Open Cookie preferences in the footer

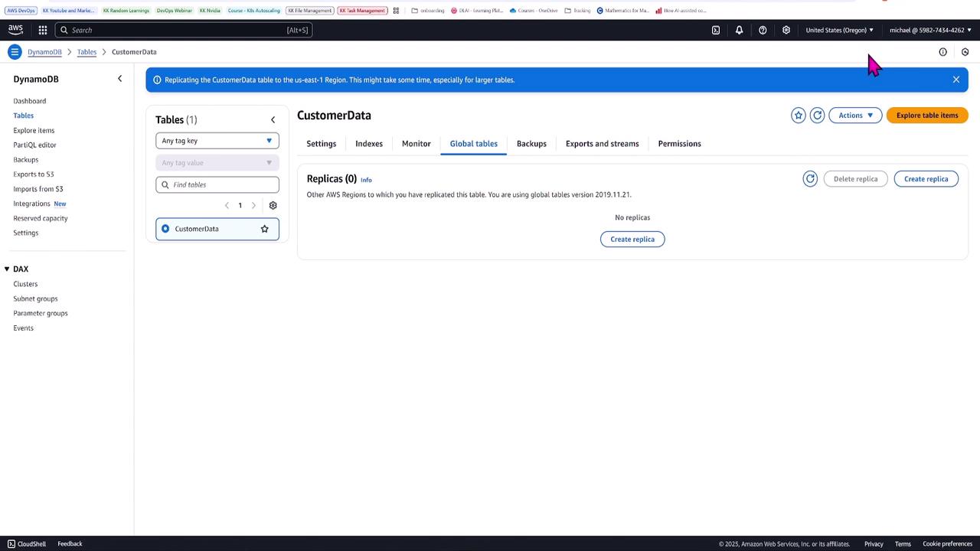(947, 544)
